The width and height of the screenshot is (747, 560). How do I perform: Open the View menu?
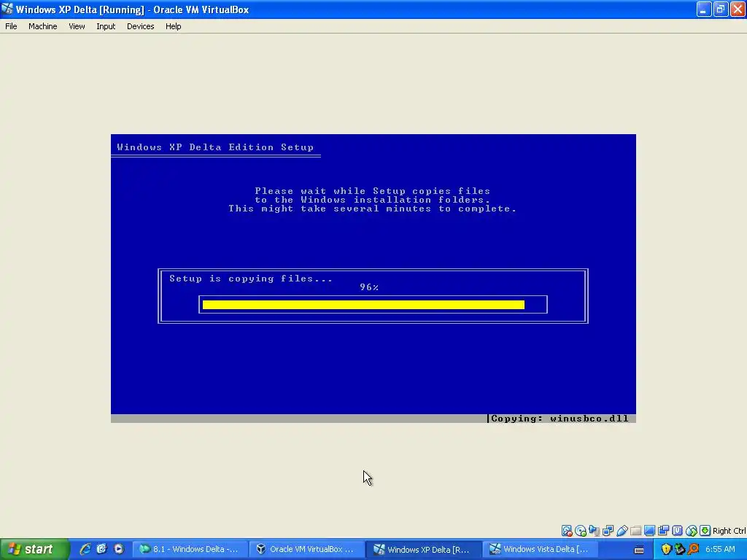pos(77,26)
